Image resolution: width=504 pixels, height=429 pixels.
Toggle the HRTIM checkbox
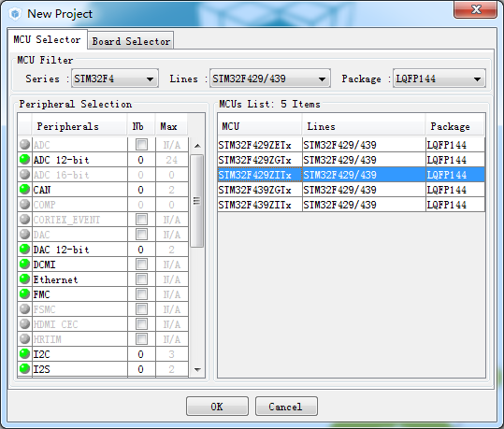(141, 339)
